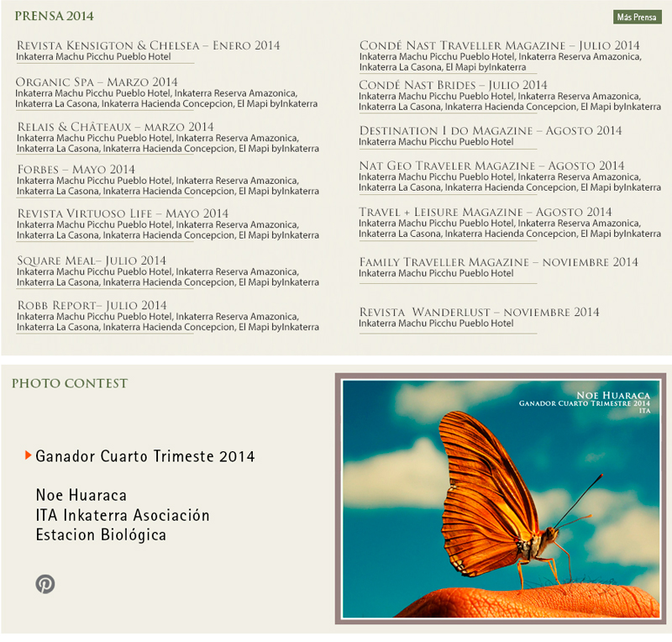This screenshot has width=672, height=642.
Task: Open Condé Nast Brides – Julio 2014
Action: tap(453, 85)
